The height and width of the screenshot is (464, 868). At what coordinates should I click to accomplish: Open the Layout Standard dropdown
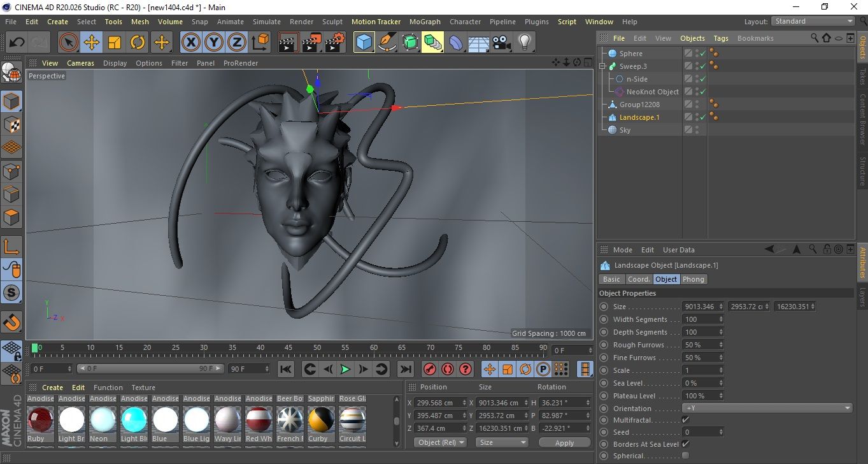(813, 21)
